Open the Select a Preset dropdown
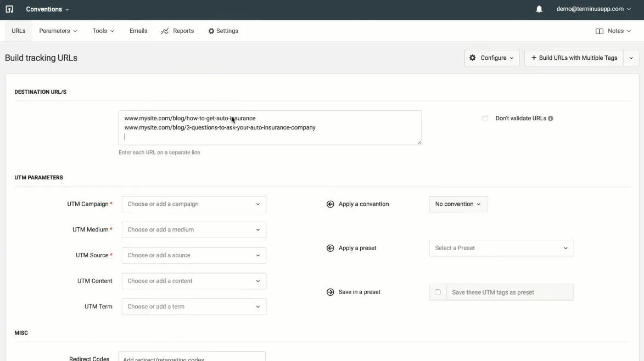This screenshot has width=644, height=361. click(x=501, y=248)
